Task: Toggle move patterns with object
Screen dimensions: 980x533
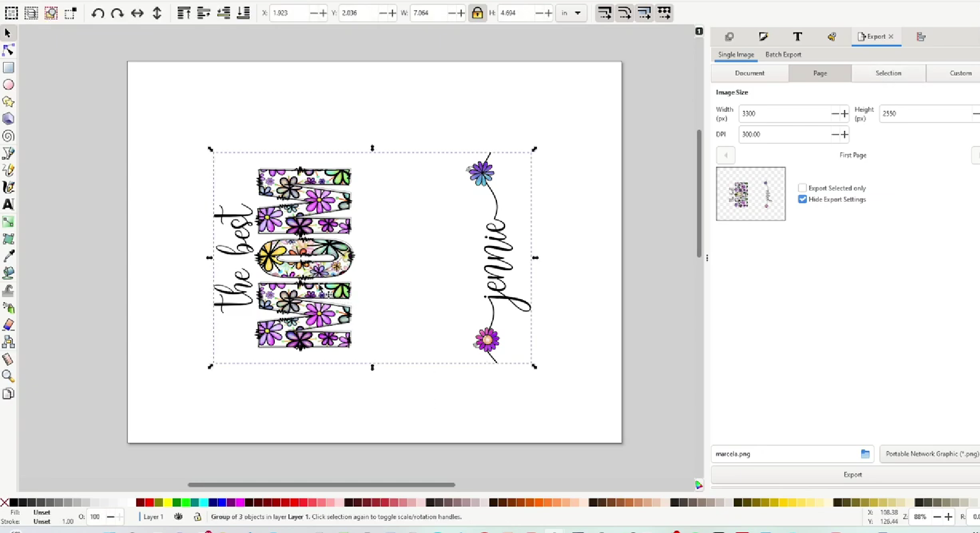Action: (x=664, y=13)
